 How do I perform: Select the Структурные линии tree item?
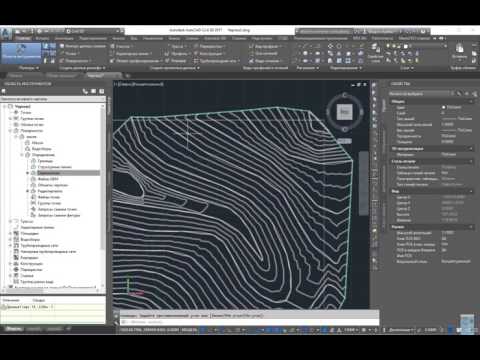54,167
